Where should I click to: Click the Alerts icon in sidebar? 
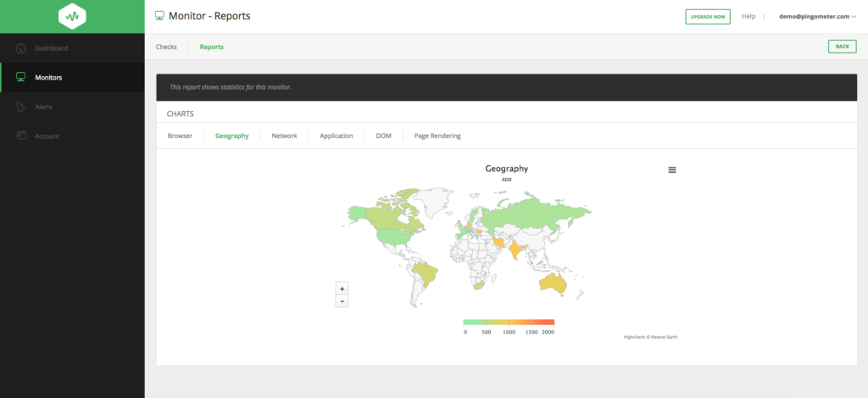pos(21,107)
